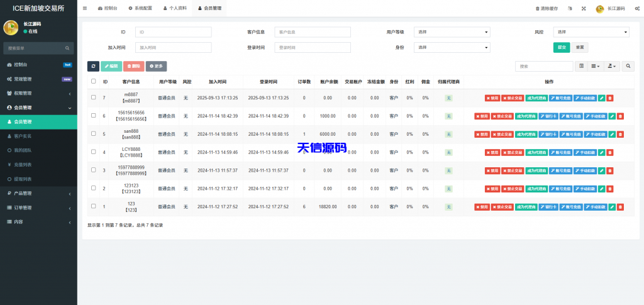Click the magnifier search icon beside table toolbar
The image size is (644, 305).
point(628,66)
